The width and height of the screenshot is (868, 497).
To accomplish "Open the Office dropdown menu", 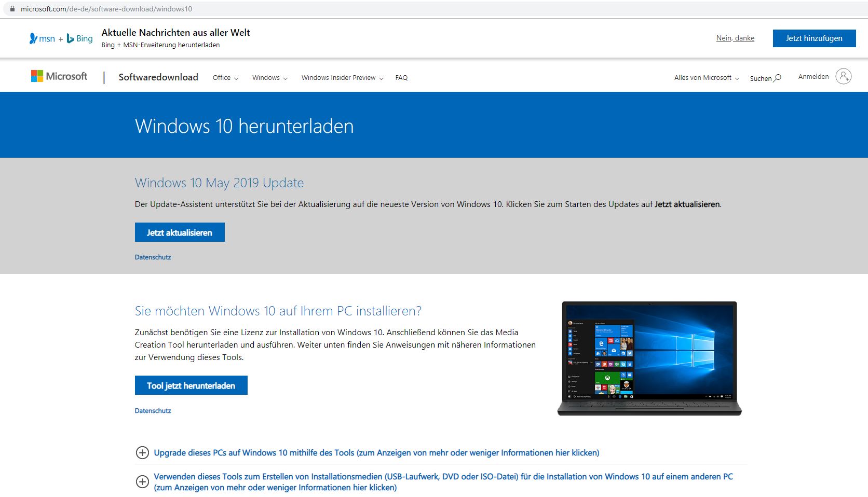I will tap(226, 78).
